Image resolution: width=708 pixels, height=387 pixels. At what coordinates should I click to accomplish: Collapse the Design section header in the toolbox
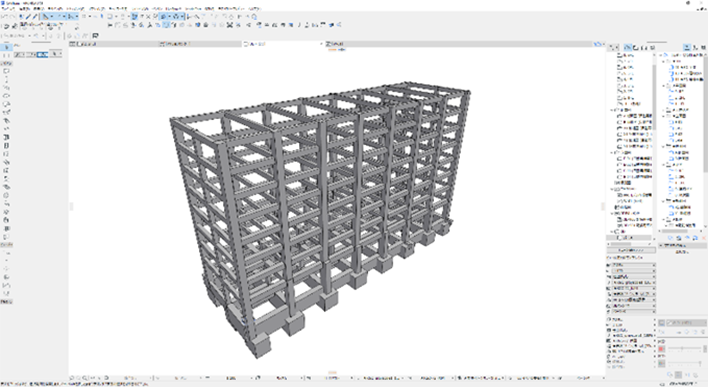[x=6, y=64]
